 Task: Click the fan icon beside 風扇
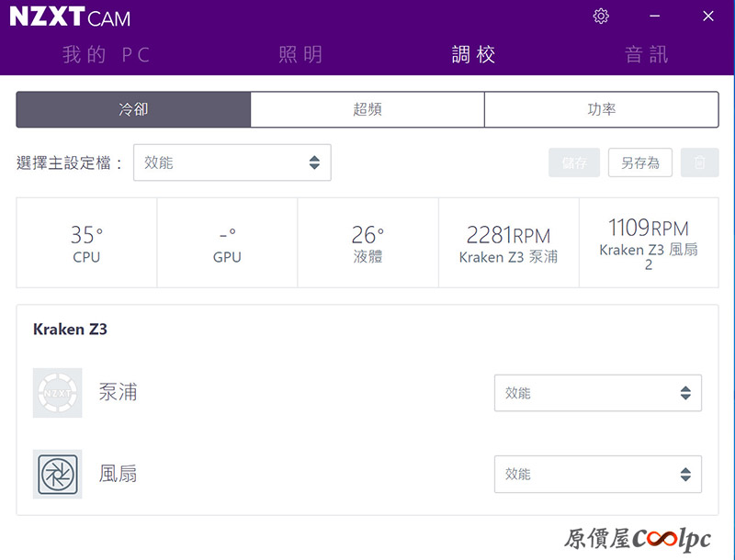[57, 474]
